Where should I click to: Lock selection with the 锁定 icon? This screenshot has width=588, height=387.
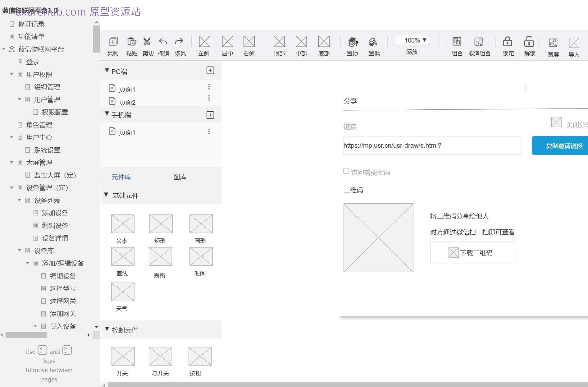tap(508, 41)
